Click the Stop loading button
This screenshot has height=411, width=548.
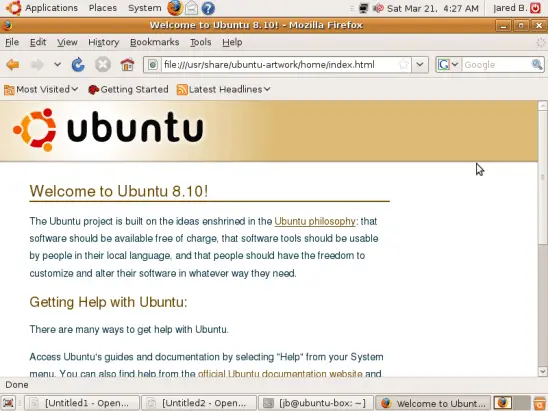pyautogui.click(x=103, y=65)
